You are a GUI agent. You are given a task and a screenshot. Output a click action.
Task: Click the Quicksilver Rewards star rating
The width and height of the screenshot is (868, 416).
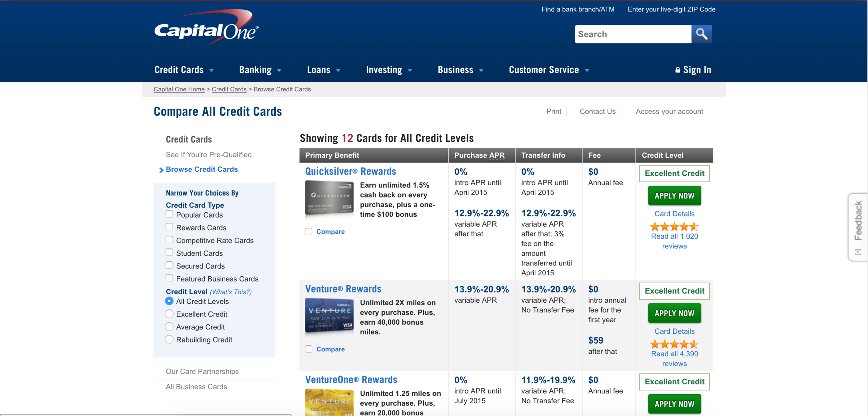click(x=674, y=227)
